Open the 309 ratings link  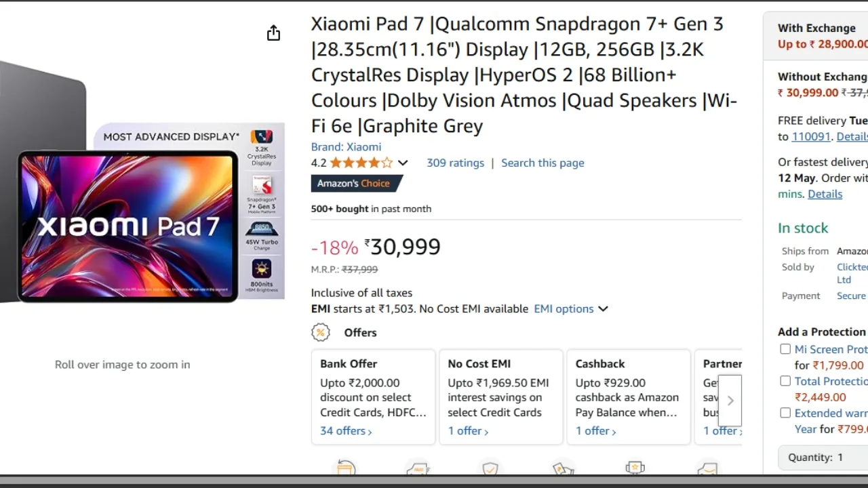pyautogui.click(x=455, y=163)
